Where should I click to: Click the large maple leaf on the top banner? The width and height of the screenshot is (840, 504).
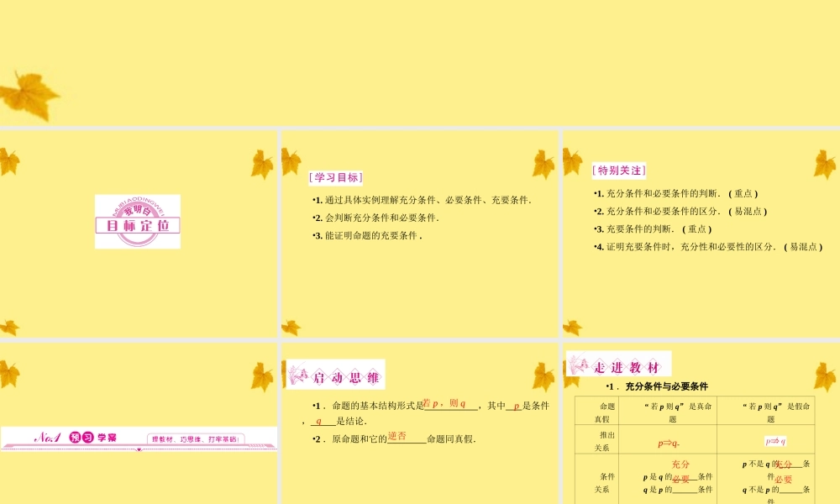(x=29, y=95)
